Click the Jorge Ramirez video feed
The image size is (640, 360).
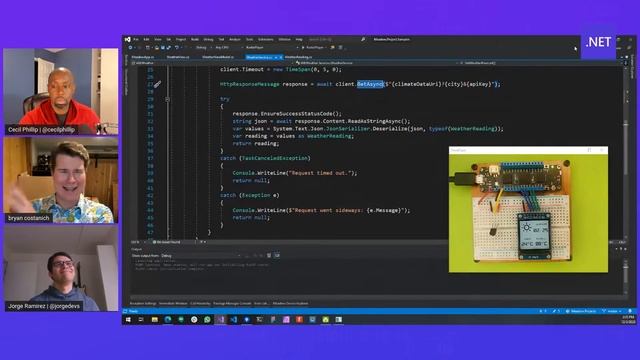point(61,269)
